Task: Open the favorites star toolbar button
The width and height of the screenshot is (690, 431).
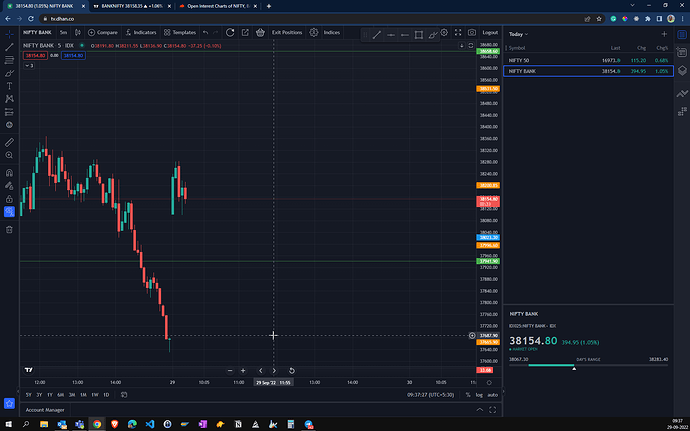Action: click(9, 403)
